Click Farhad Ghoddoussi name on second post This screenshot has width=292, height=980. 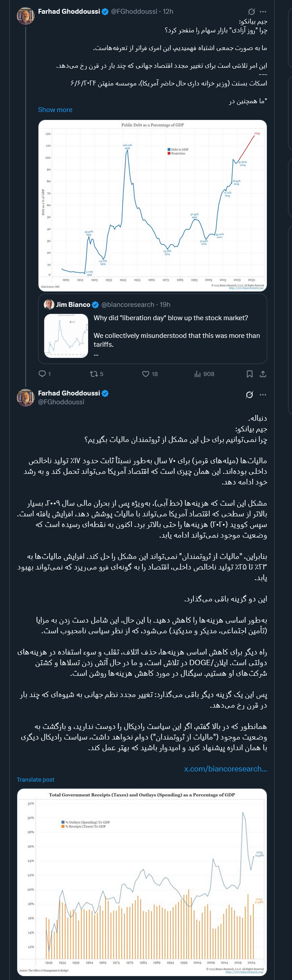(x=69, y=393)
